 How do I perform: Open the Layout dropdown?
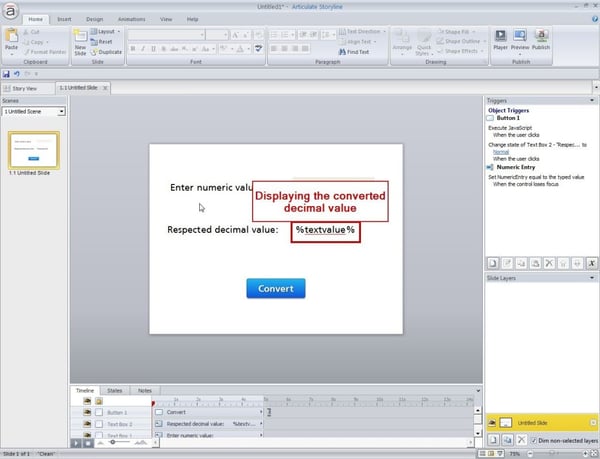(105, 31)
